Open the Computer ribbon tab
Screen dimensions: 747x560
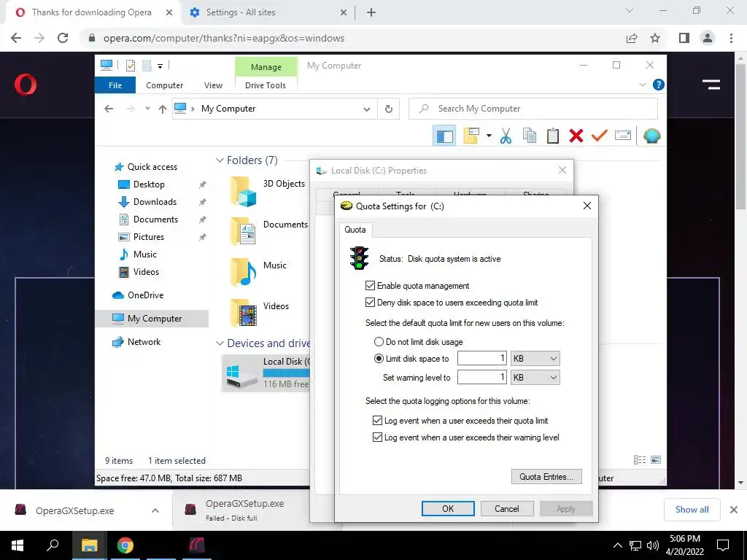pyautogui.click(x=164, y=85)
